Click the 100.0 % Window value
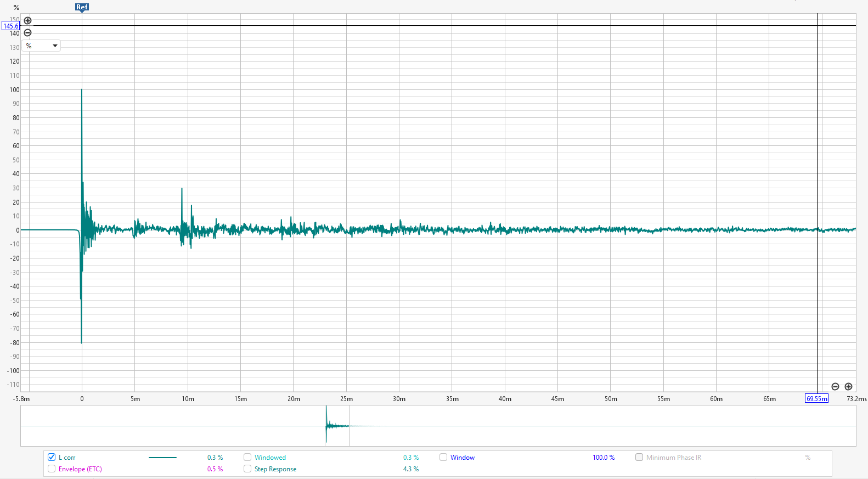The height and width of the screenshot is (479, 868). pos(604,458)
